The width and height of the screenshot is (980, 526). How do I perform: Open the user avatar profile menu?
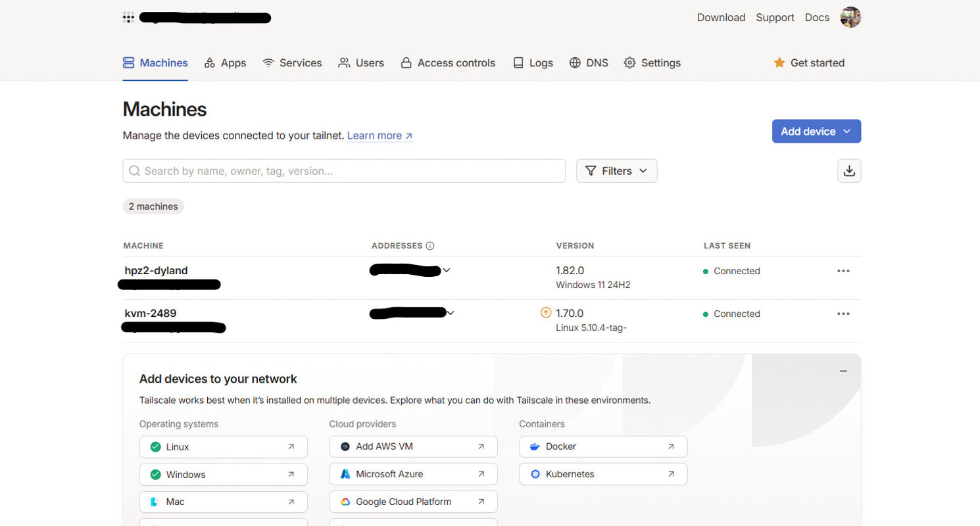click(850, 17)
